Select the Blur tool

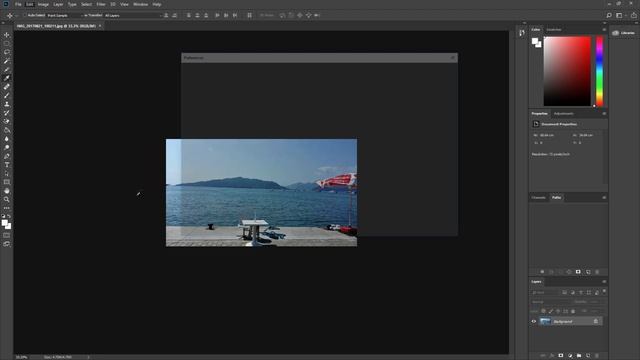(7, 139)
